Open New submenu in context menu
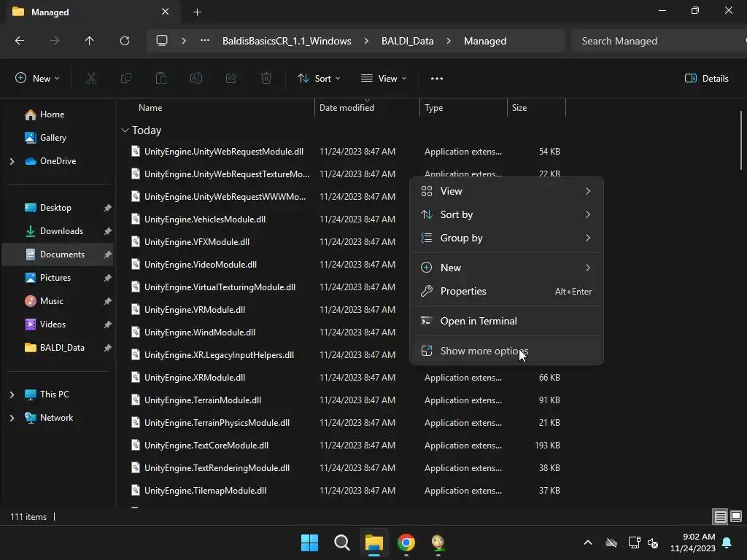Screen dimensions: 747x560 point(506,268)
